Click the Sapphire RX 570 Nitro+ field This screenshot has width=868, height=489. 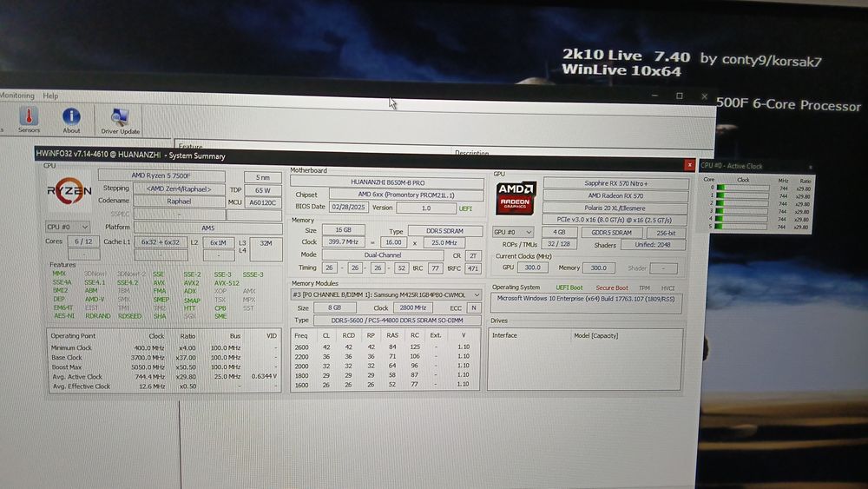(616, 183)
